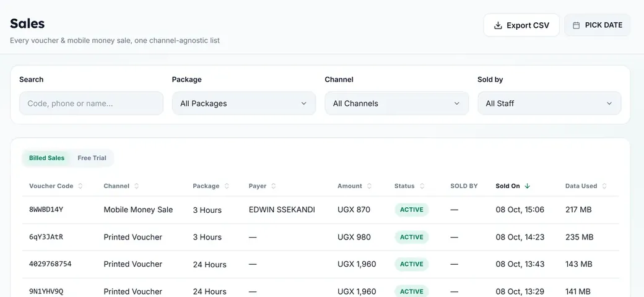Viewport: 644px width, 297px height.
Task: Sort by Voucher Code column arrows
Action: (x=80, y=186)
